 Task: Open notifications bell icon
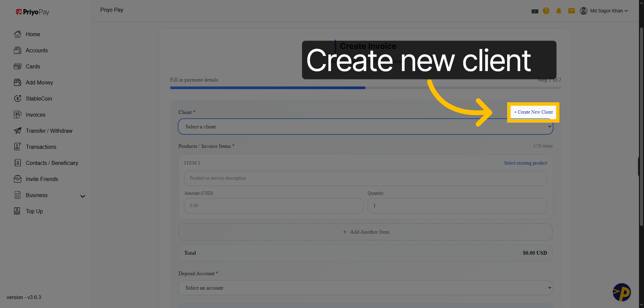(559, 11)
